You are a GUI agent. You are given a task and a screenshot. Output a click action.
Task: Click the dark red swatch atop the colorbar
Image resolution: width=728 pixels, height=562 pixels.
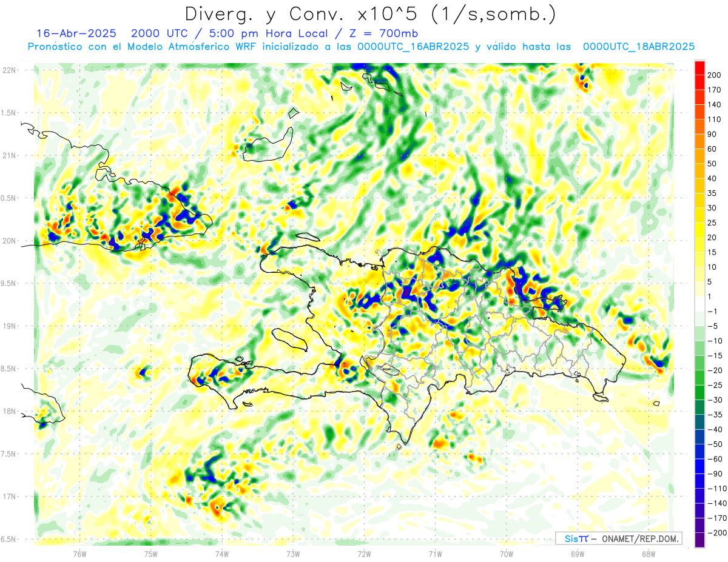(x=700, y=68)
